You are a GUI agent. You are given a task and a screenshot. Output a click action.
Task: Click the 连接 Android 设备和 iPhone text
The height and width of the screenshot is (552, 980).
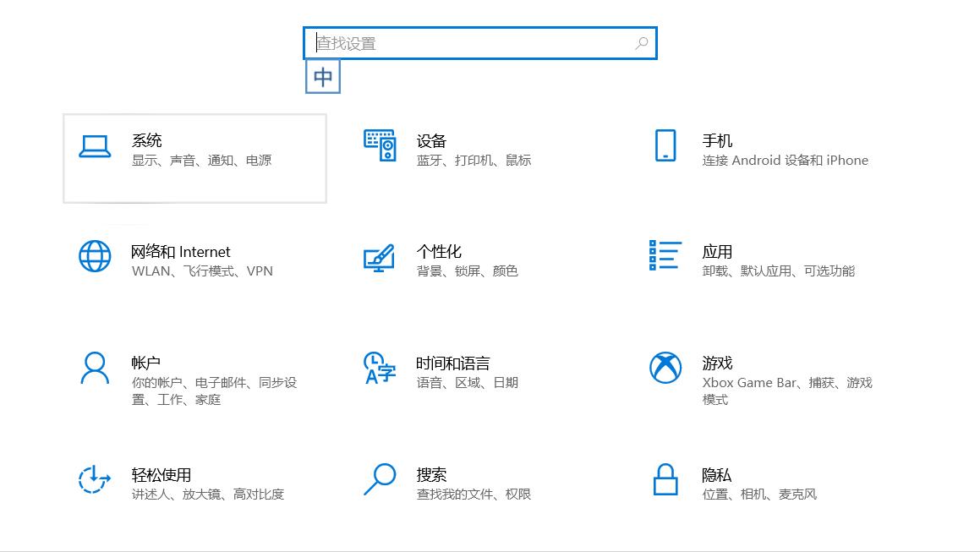[x=784, y=160]
